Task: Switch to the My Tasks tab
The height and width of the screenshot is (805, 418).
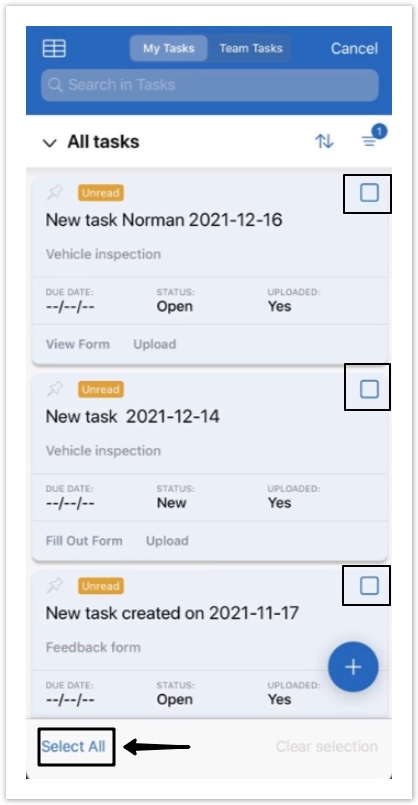Action: (x=168, y=48)
